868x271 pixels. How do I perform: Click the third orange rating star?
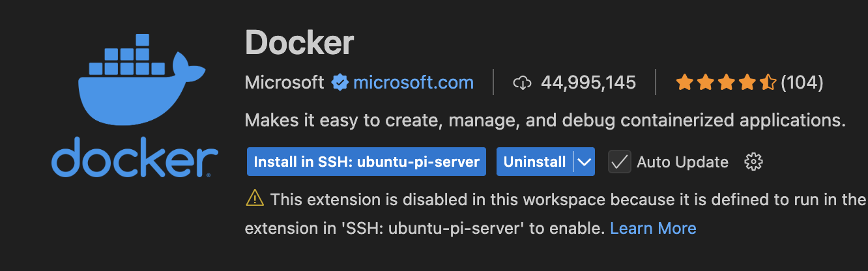point(726,83)
